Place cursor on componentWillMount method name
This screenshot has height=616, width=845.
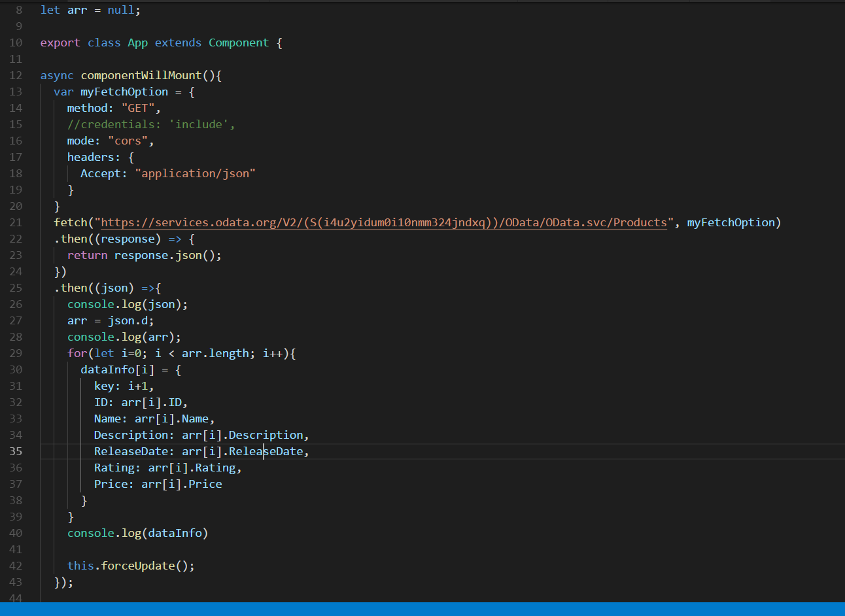coord(141,76)
